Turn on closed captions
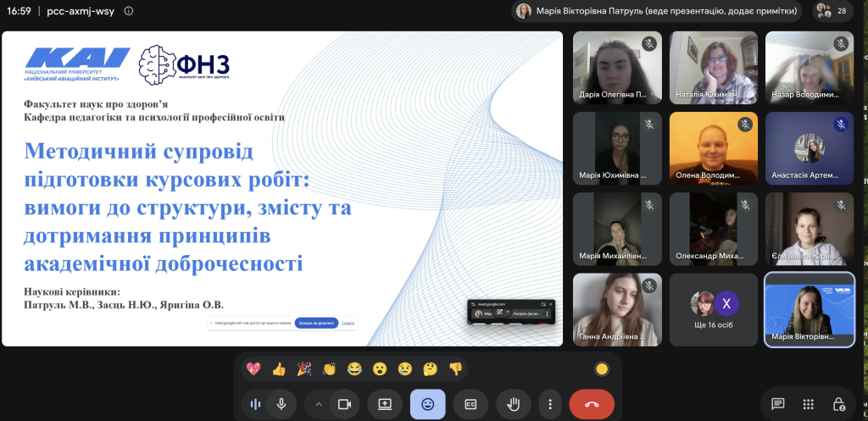868x421 pixels. tap(470, 404)
